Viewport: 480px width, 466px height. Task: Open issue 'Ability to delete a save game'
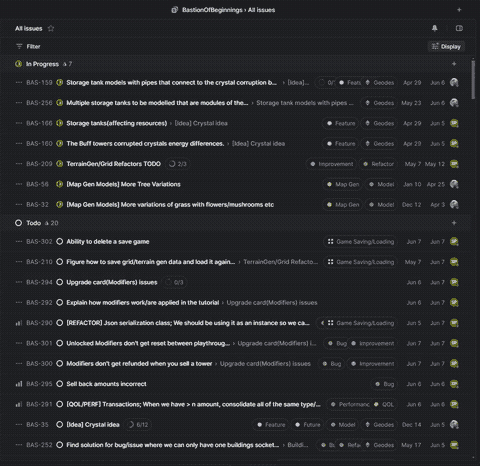pos(108,241)
